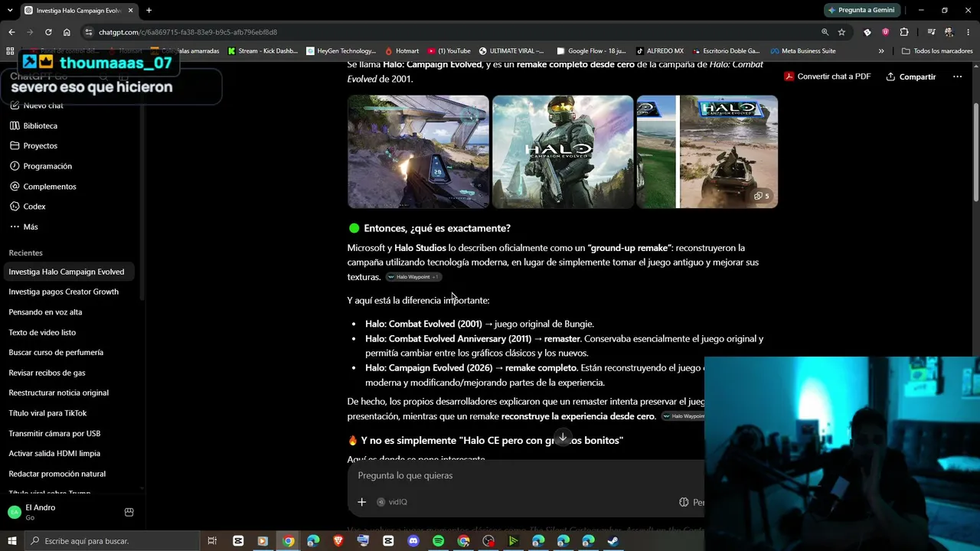Open the ULTIMATE VIRAL bookmark
The height and width of the screenshot is (551, 980).
[511, 51]
